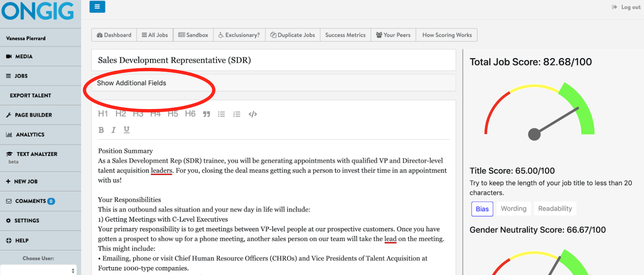Click "Gender Neutrality Score: 66.67/100" text
Screen dimensions: 644x275
[x=538, y=230]
